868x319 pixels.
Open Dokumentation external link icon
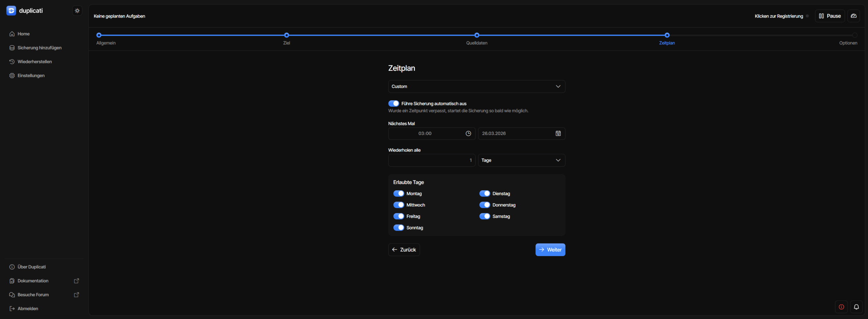(x=76, y=281)
